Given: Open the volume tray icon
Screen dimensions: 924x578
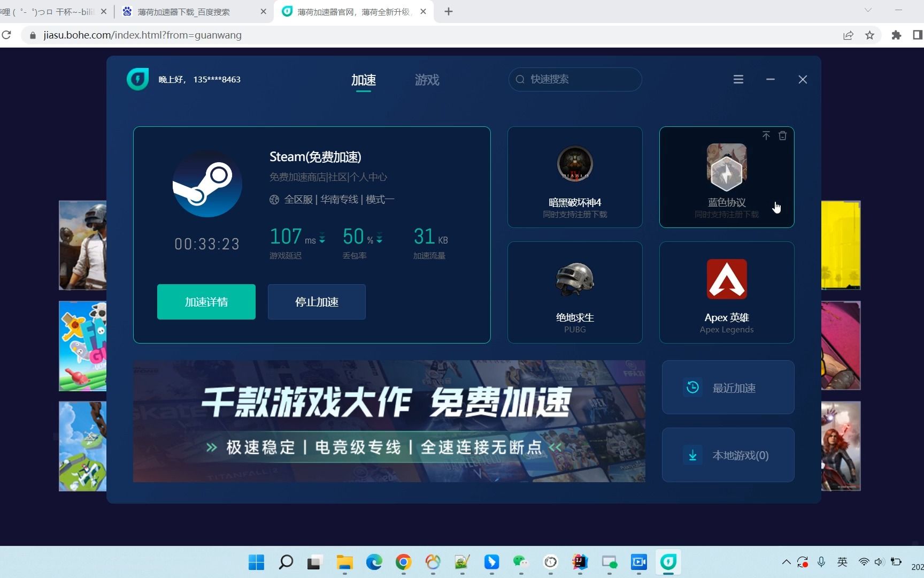Looking at the screenshot, I should pyautogui.click(x=879, y=562).
